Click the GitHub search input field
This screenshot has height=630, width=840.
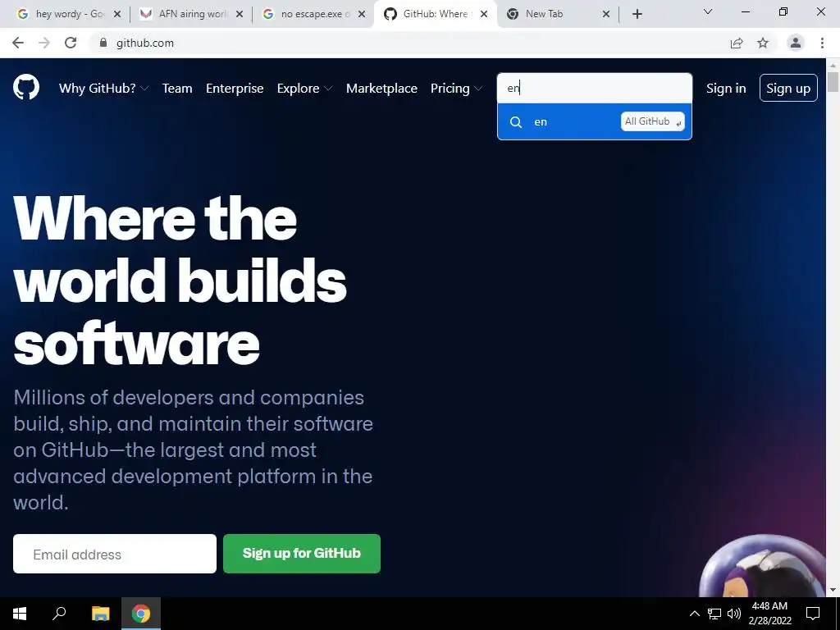tap(595, 89)
